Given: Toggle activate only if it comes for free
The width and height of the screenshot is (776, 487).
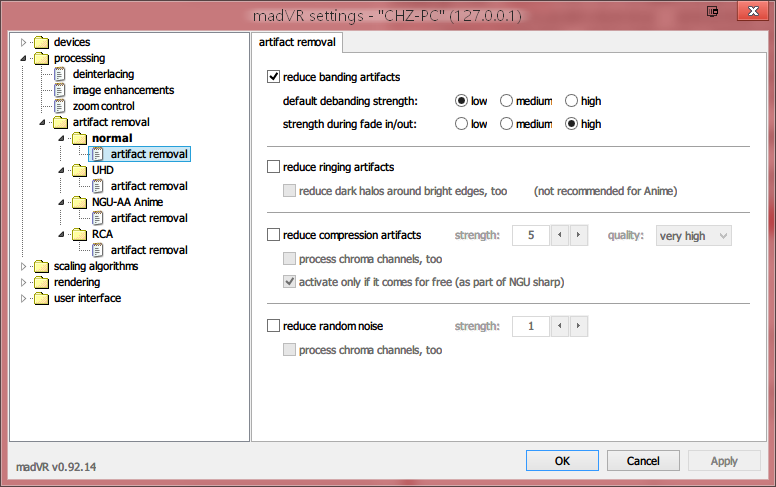Looking at the screenshot, I should pyautogui.click(x=289, y=282).
